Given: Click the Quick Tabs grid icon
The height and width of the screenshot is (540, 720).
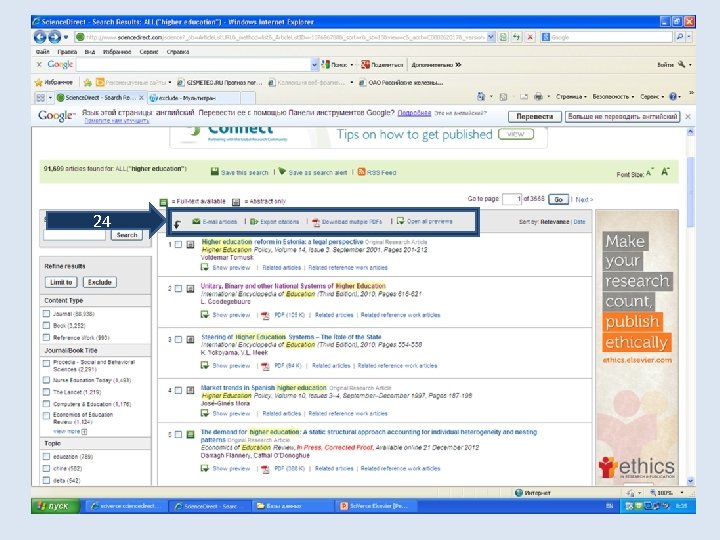Looking at the screenshot, I should point(40,98).
